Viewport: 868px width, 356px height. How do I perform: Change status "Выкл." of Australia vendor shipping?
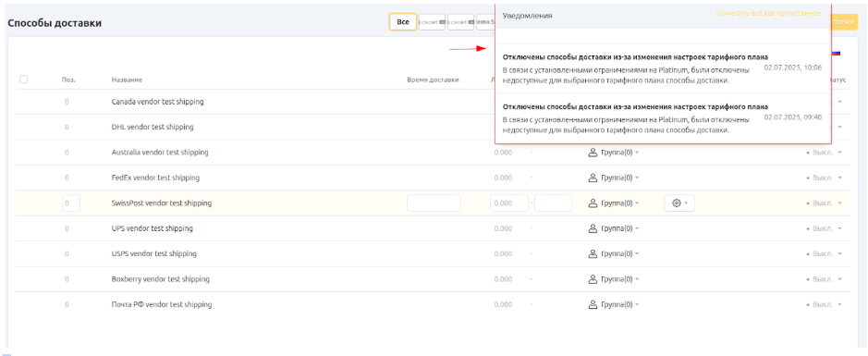tap(825, 153)
